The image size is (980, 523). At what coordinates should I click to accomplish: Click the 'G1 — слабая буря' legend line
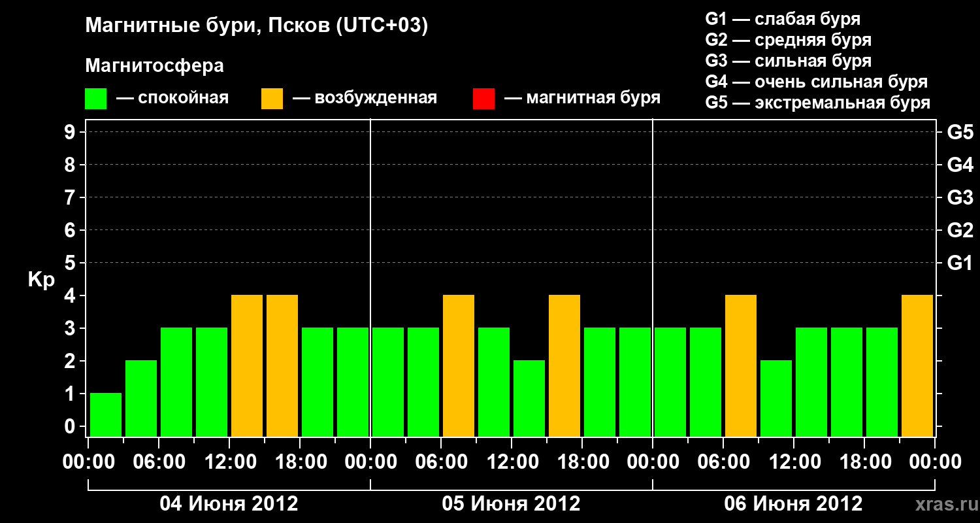(x=783, y=19)
